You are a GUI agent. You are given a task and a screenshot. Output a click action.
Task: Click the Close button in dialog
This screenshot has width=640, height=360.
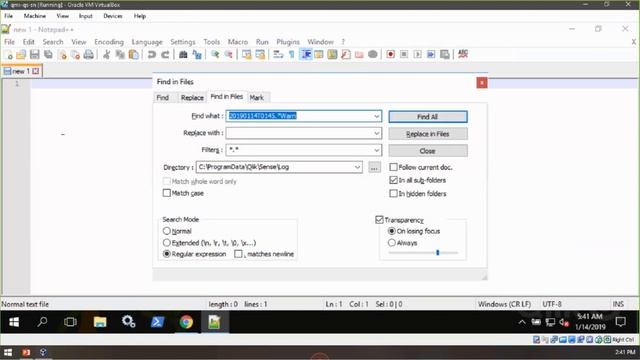tap(428, 151)
